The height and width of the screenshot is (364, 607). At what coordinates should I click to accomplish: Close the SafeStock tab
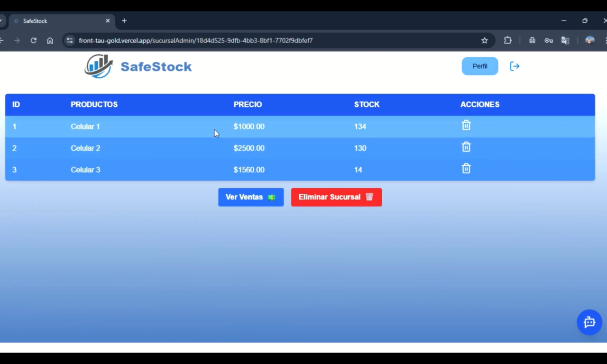point(108,21)
